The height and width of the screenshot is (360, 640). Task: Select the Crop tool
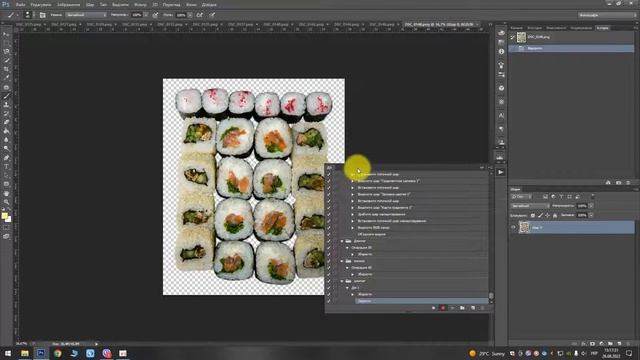pyautogui.click(x=6, y=69)
